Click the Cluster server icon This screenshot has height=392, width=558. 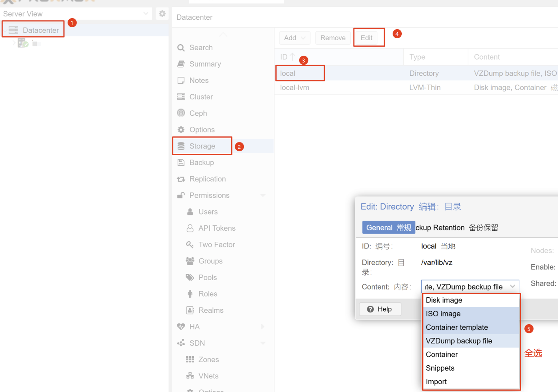point(181,97)
